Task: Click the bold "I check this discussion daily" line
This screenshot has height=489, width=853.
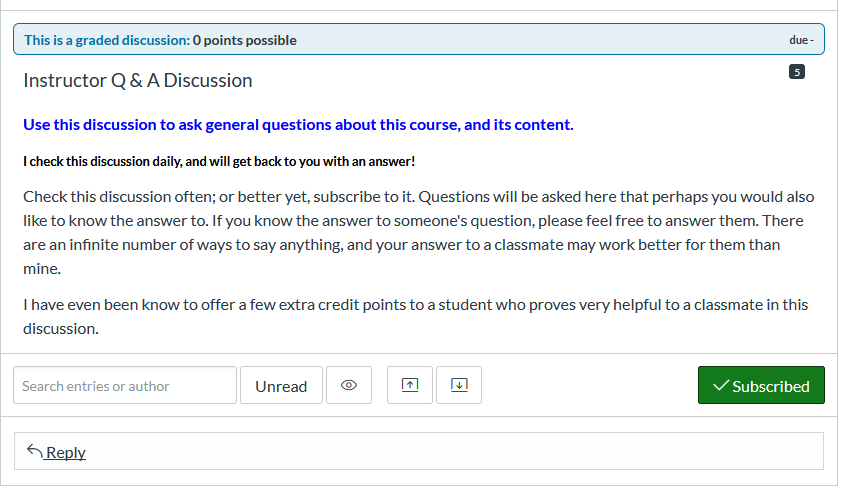Action: point(219,161)
